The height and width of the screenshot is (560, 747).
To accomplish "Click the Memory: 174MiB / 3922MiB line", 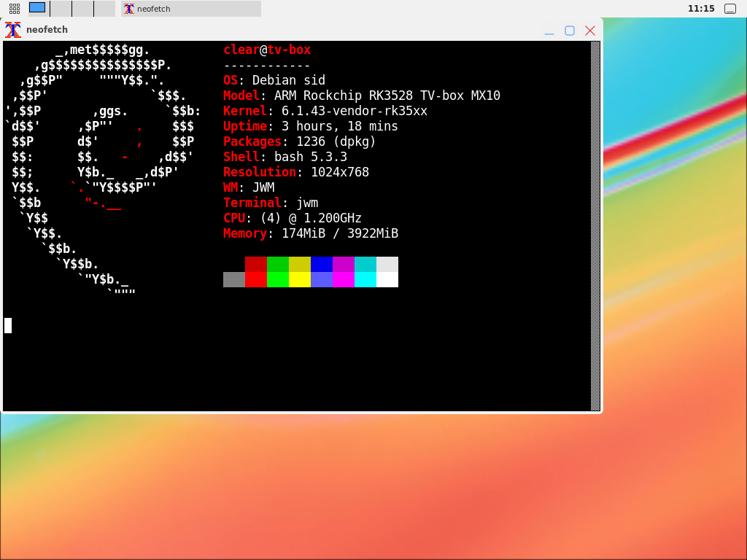I will (311, 233).
